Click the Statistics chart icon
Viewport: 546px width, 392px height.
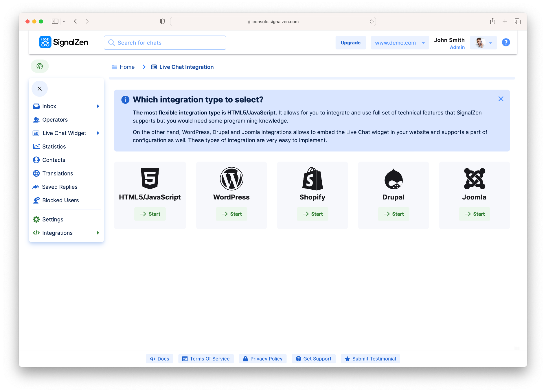coord(36,147)
